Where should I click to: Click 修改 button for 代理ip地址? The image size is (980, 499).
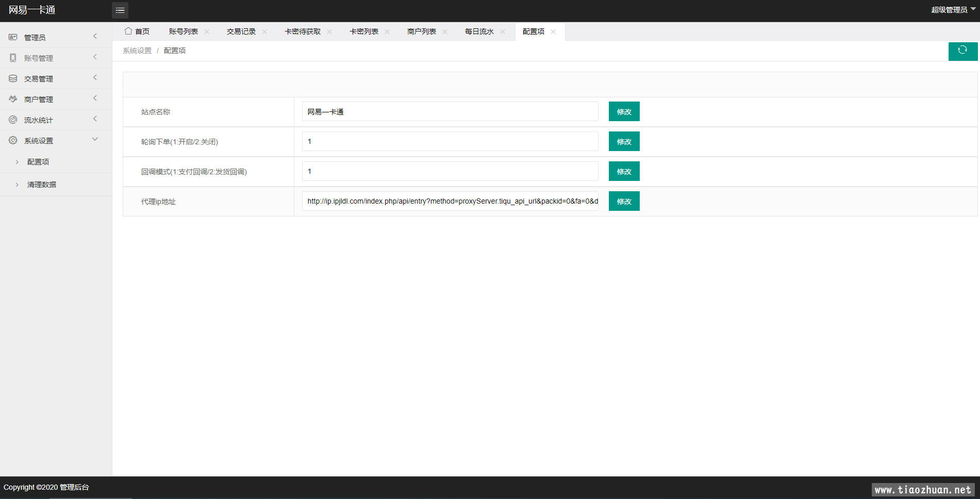tap(624, 201)
